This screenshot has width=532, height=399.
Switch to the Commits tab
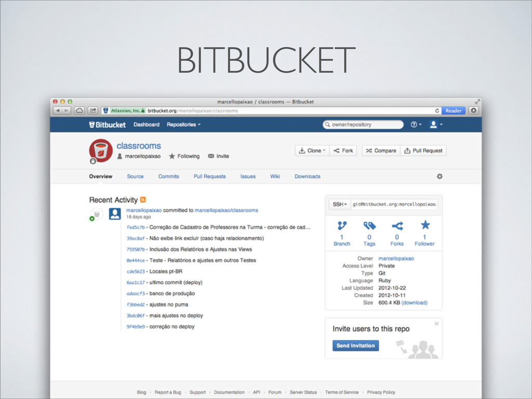tap(169, 177)
